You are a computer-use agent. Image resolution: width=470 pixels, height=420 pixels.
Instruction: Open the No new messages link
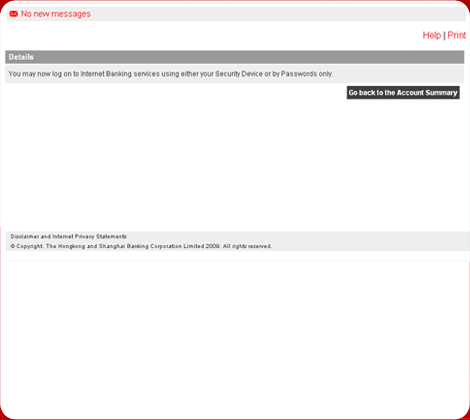coord(56,14)
